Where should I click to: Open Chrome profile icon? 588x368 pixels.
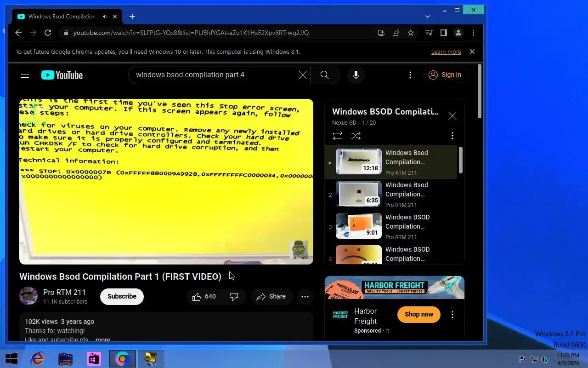458,33
